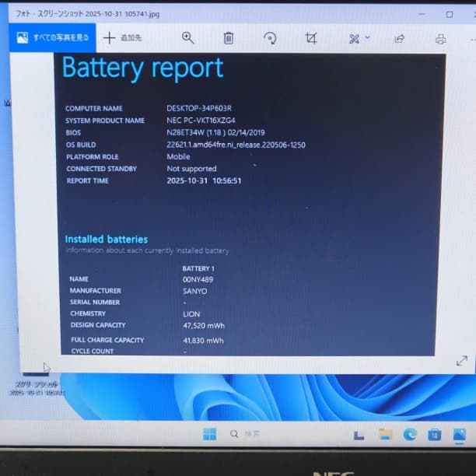This screenshot has width=476, height=476.
Task: Select the crop tool icon
Action: point(311,39)
